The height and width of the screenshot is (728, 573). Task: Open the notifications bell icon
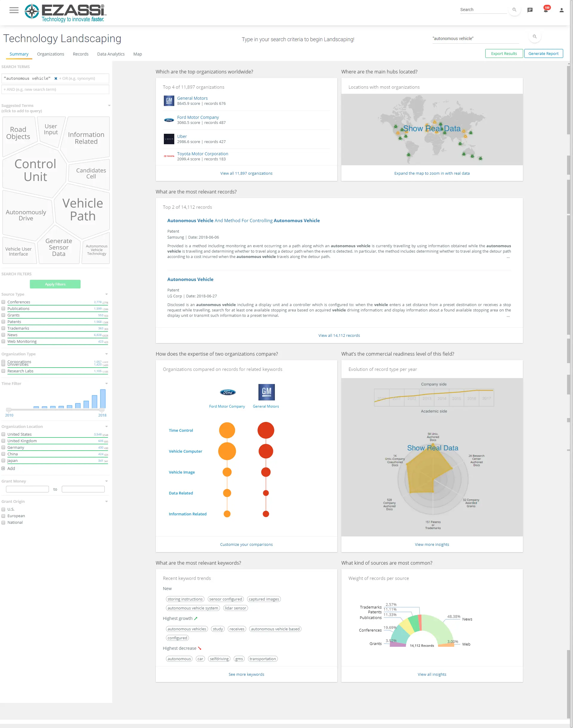click(546, 10)
